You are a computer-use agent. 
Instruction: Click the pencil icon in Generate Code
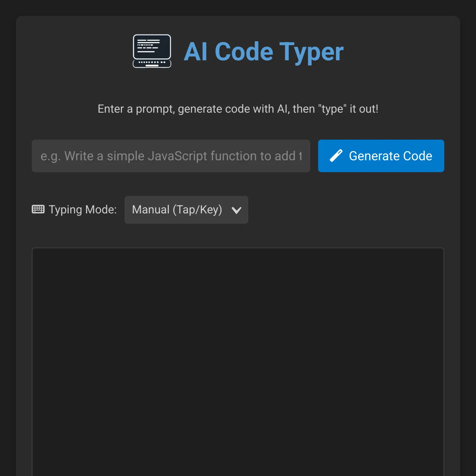click(x=336, y=156)
